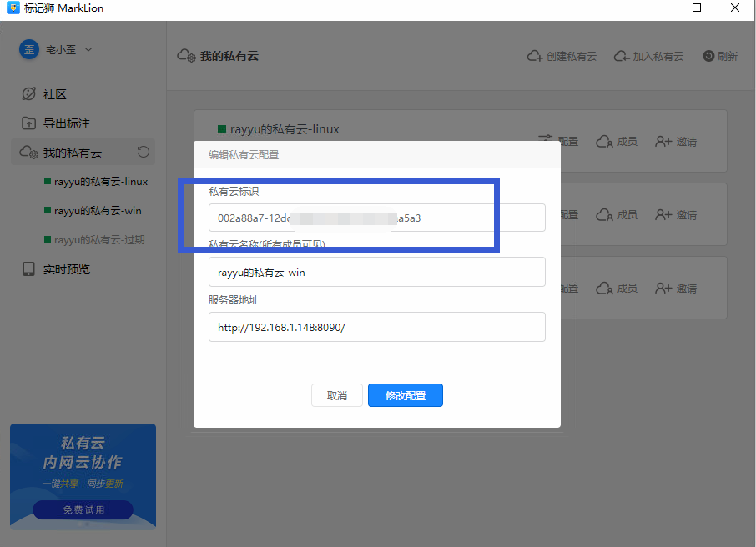
Task: Click the 服务器地址 label
Action: coord(234,299)
